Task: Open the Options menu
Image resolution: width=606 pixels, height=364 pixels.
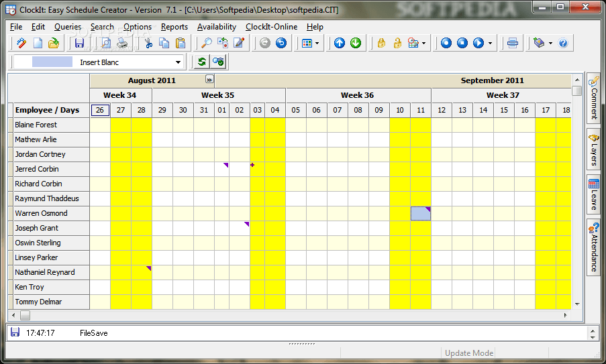Action: [138, 27]
